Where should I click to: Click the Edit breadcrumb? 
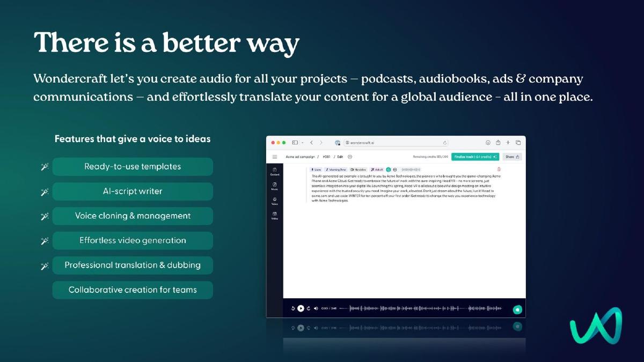point(340,157)
